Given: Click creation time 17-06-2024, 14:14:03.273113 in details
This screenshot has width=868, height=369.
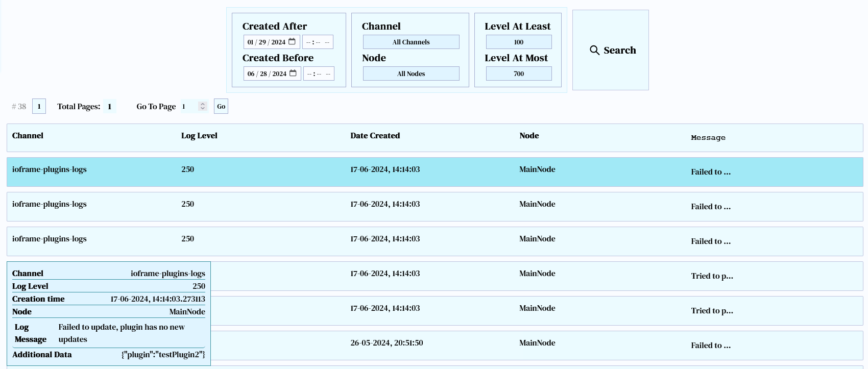Looking at the screenshot, I should click(x=158, y=299).
